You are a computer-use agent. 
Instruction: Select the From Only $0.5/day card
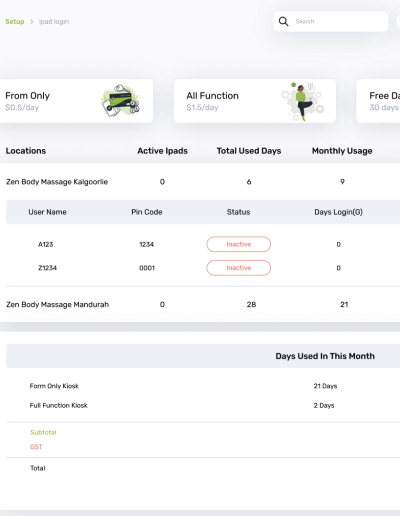pyautogui.click(x=76, y=101)
